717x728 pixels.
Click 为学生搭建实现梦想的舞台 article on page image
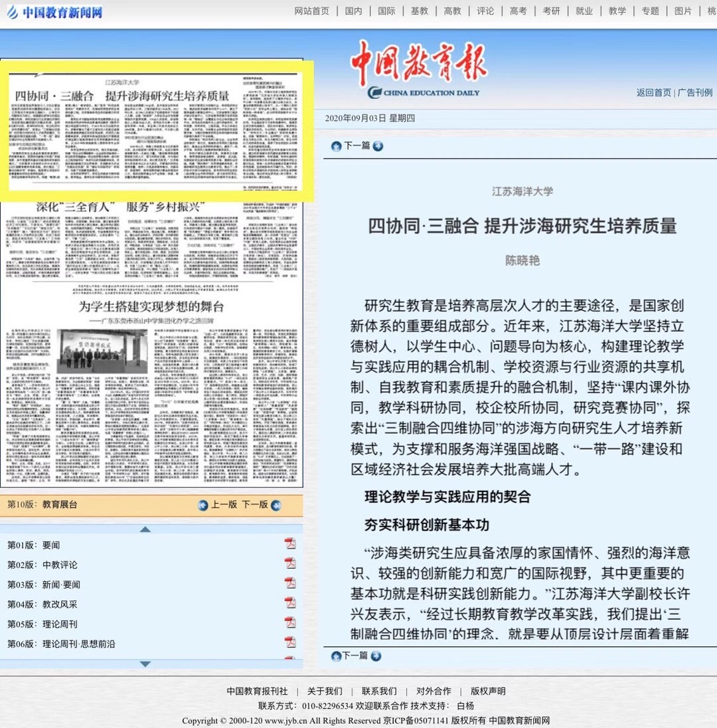[151, 307]
